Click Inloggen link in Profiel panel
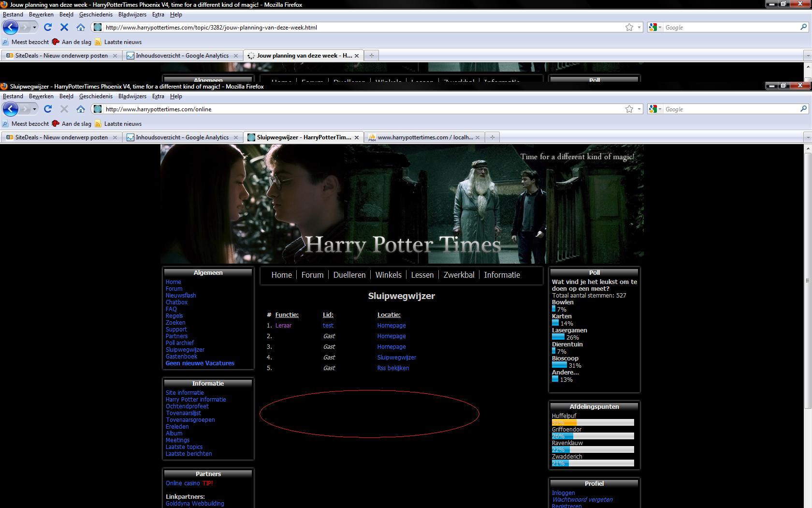The image size is (812, 508). click(x=564, y=493)
